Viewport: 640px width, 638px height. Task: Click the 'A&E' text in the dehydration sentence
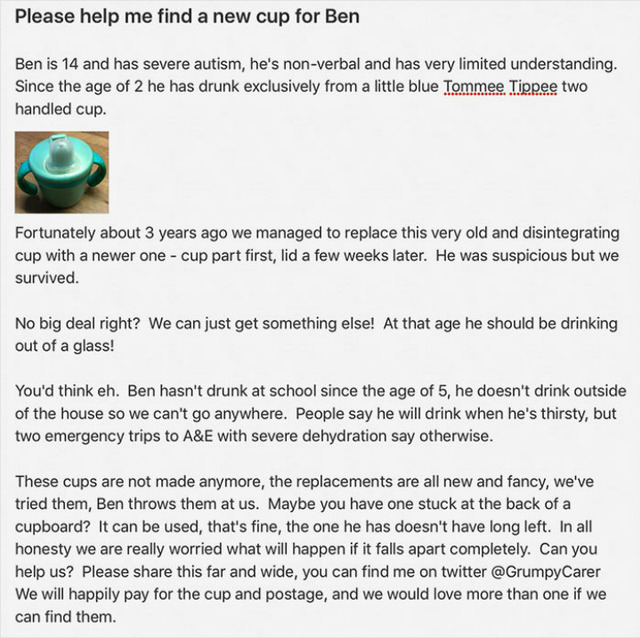(198, 436)
